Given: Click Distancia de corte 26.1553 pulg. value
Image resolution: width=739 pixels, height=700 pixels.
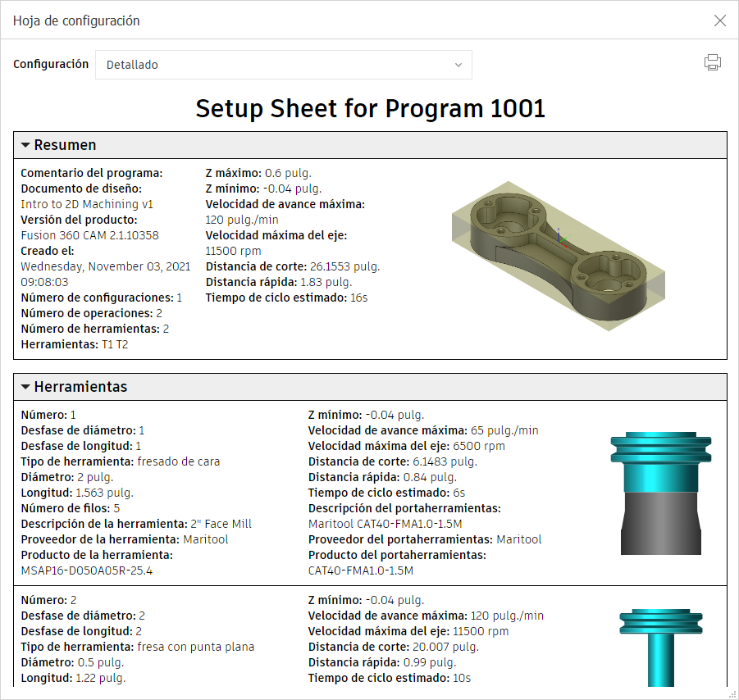Looking at the screenshot, I should point(344,266).
